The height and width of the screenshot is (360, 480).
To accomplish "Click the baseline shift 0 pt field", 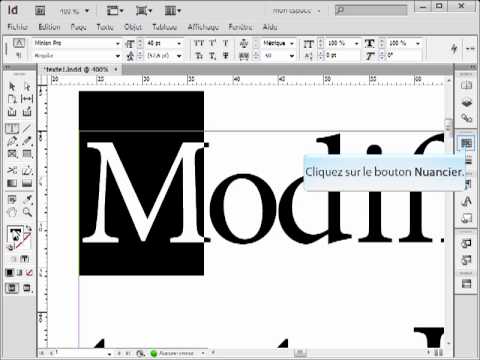I will click(x=342, y=56).
